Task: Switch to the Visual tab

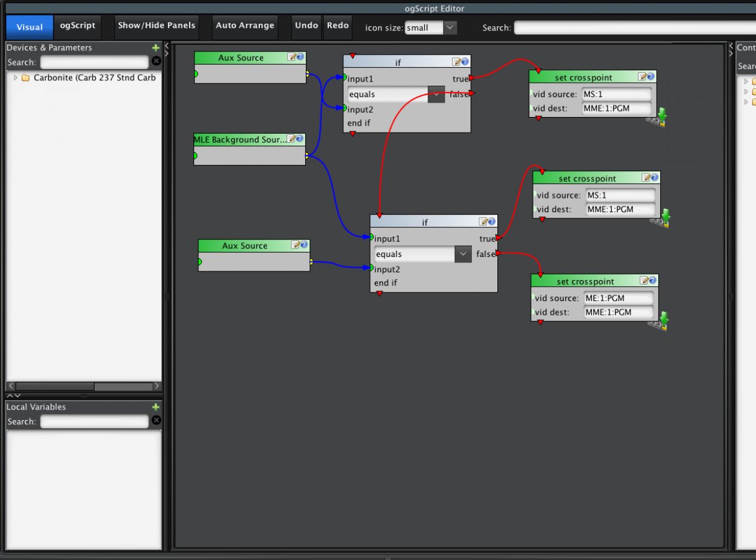Action: 30,27
